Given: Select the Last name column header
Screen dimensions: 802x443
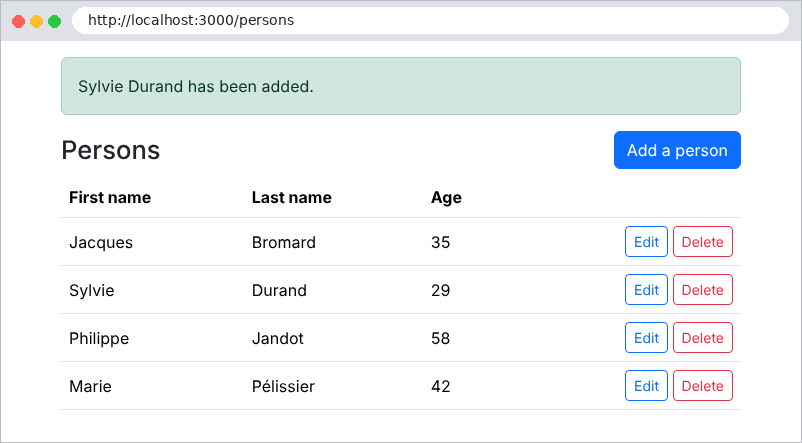Looking at the screenshot, I should click(292, 197).
